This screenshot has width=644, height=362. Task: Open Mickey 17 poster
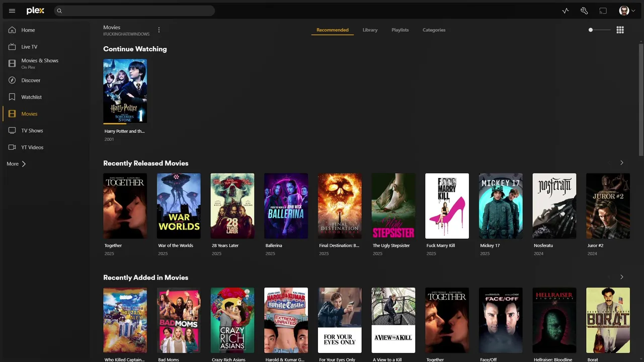point(501,206)
